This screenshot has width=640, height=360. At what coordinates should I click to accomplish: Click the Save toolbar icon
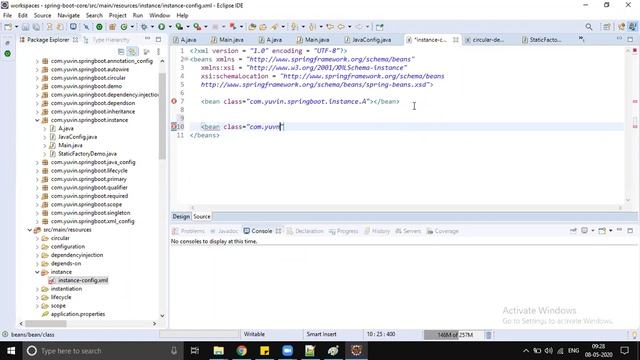coord(25,27)
